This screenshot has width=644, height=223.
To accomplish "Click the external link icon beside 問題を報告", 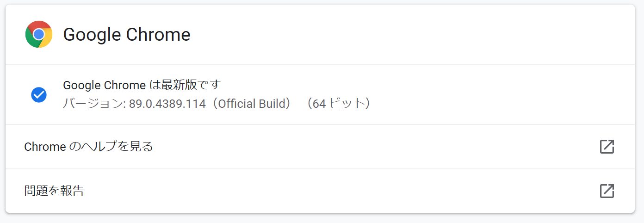I will pyautogui.click(x=607, y=191).
